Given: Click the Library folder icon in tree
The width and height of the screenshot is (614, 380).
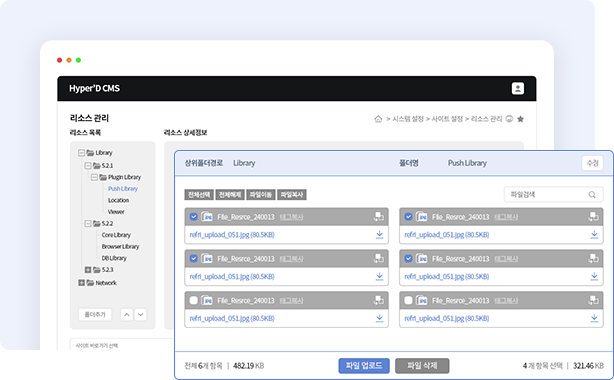Looking at the screenshot, I should (90, 153).
